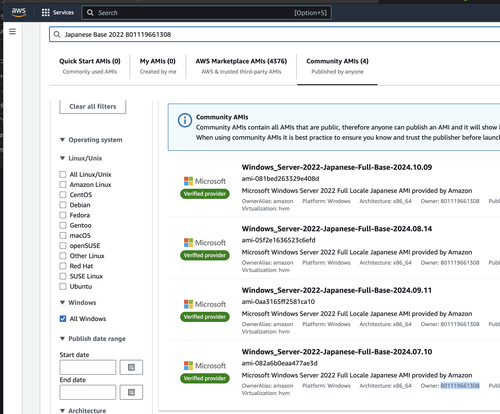Screen dimensions: 500x414
Task: Click the info icon in the Community AMIs notice
Action: (185, 120)
